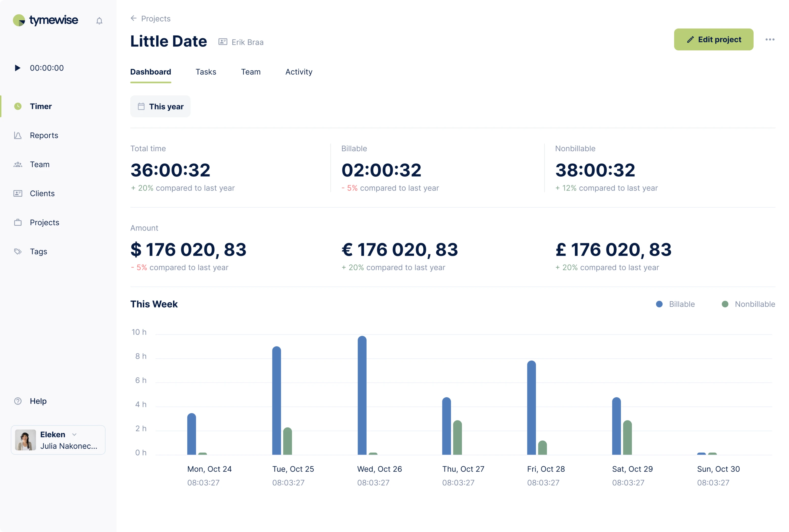Open Tags via the sidebar tag icon
This screenshot has height=532, width=789.
click(x=18, y=251)
